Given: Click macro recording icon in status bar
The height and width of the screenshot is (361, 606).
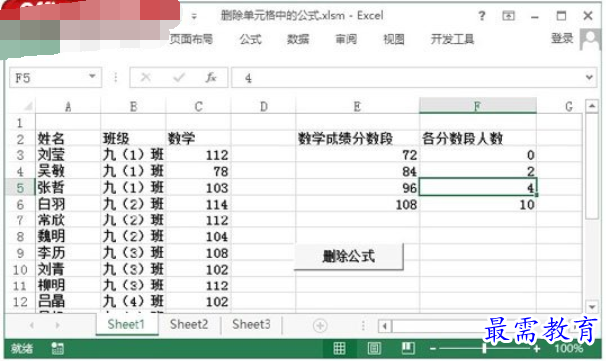Looking at the screenshot, I should pos(58,349).
